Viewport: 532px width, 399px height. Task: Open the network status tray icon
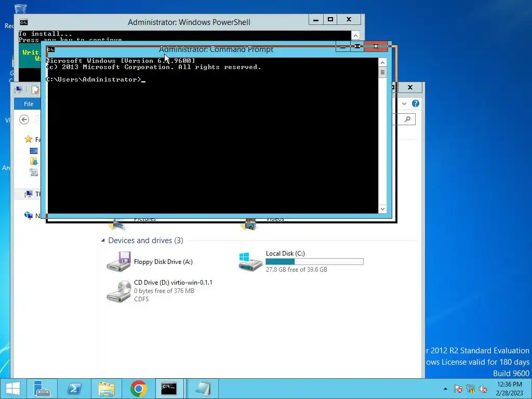pyautogui.click(x=471, y=389)
